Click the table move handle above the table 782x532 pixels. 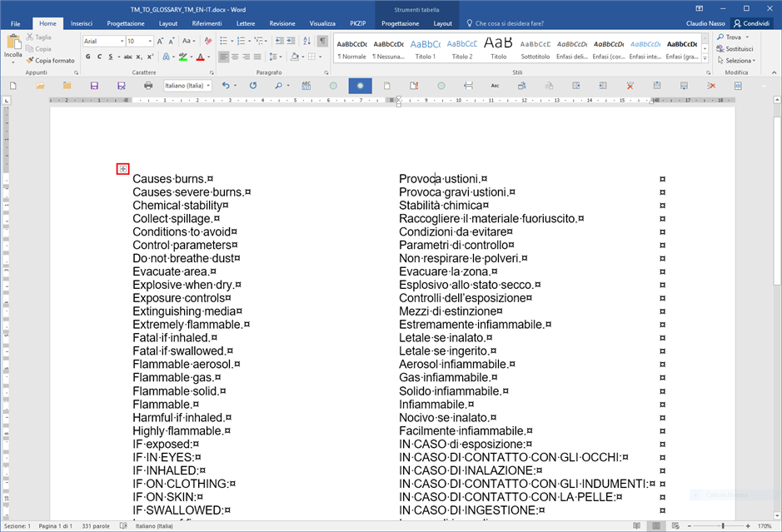pyautogui.click(x=122, y=169)
